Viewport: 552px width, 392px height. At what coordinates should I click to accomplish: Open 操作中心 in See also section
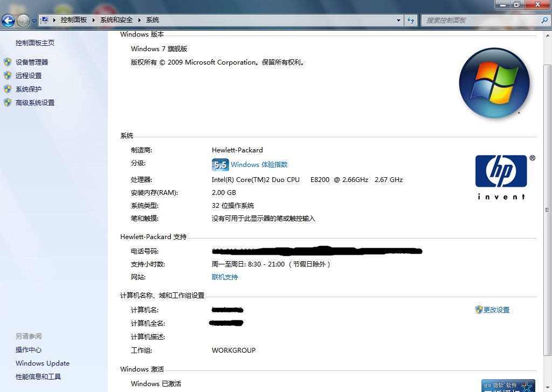pos(29,350)
